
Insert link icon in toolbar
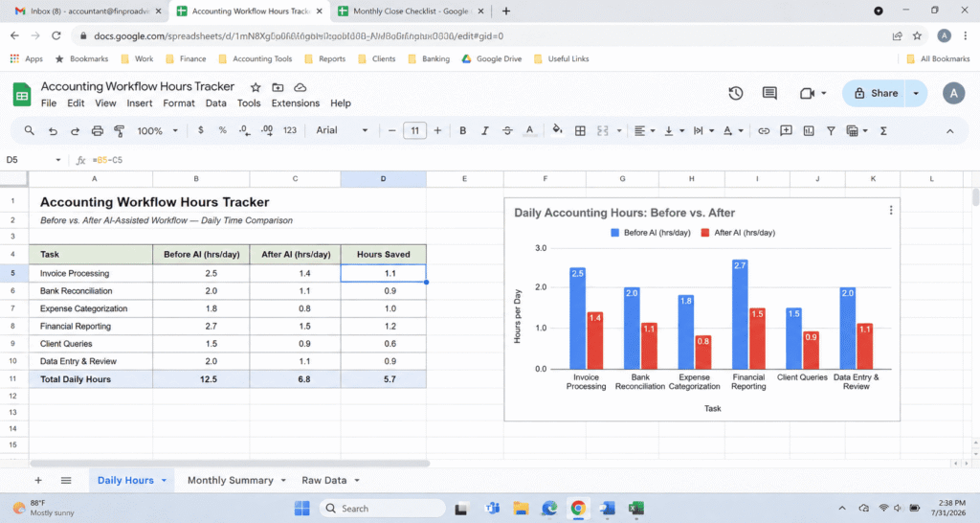coord(764,130)
